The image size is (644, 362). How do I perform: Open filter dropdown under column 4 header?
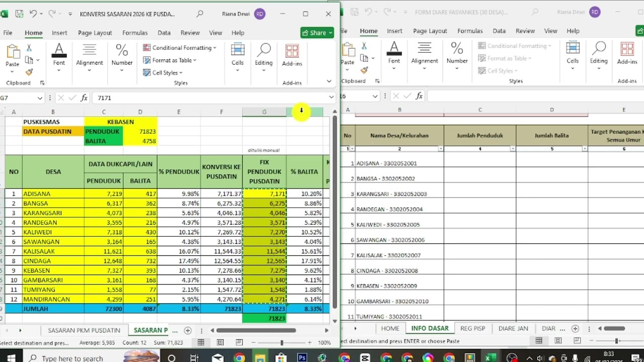point(513,149)
